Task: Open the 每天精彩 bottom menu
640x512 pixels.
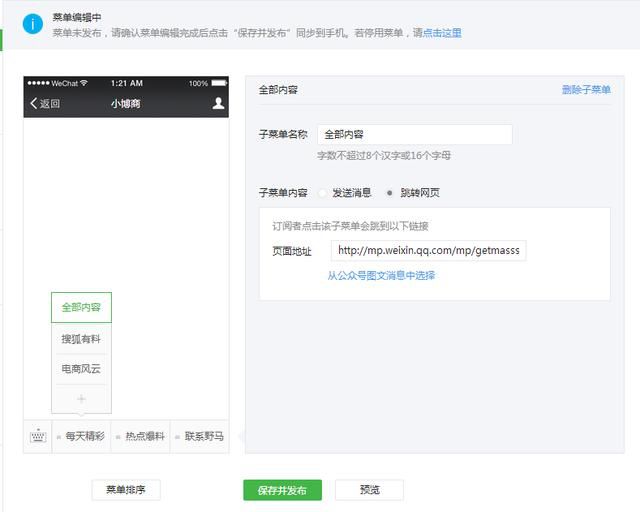Action: pos(82,436)
